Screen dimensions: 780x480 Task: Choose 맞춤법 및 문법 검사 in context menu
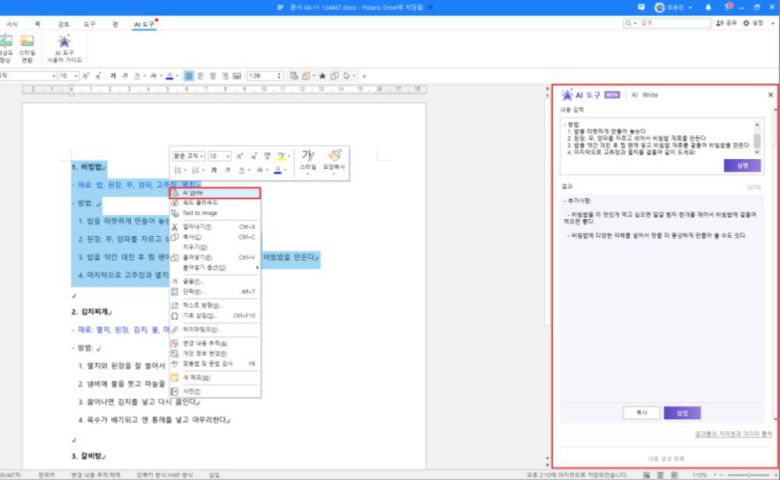(215, 364)
